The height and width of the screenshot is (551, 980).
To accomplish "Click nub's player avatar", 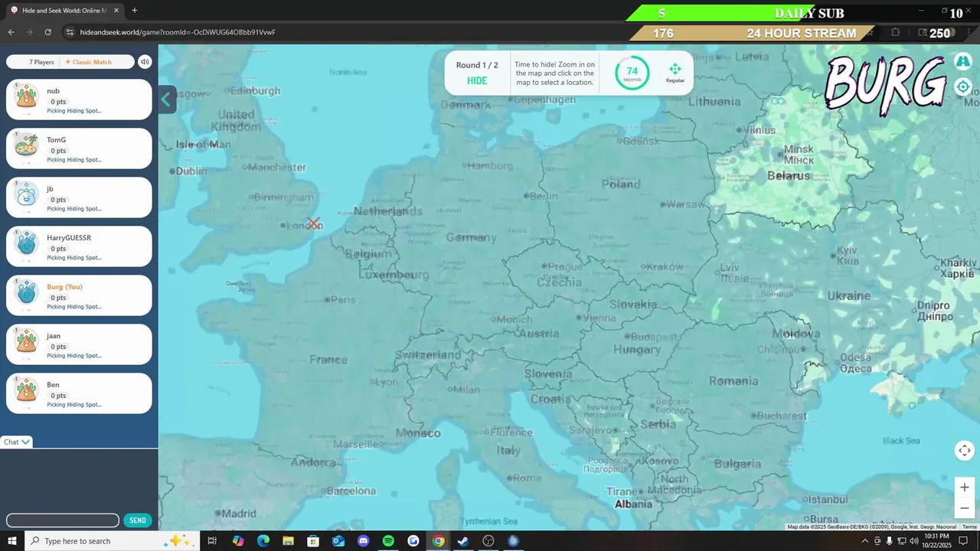I will pyautogui.click(x=27, y=96).
